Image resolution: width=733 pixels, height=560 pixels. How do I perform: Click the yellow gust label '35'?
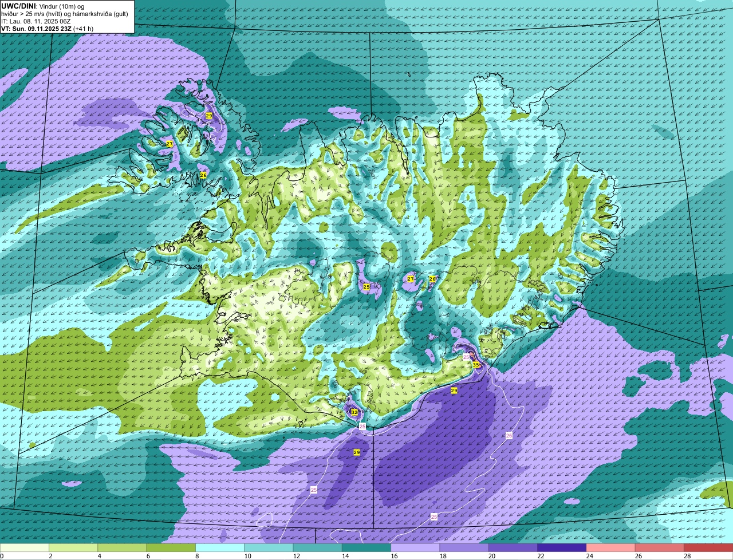pos(475,364)
